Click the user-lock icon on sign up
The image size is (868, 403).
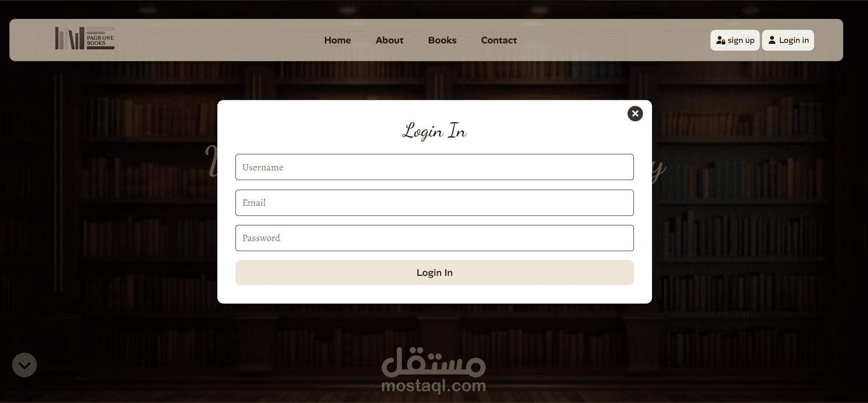[x=721, y=40]
